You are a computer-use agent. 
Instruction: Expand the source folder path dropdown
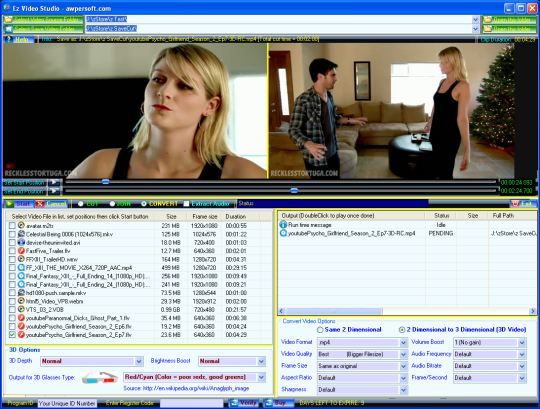click(x=476, y=20)
